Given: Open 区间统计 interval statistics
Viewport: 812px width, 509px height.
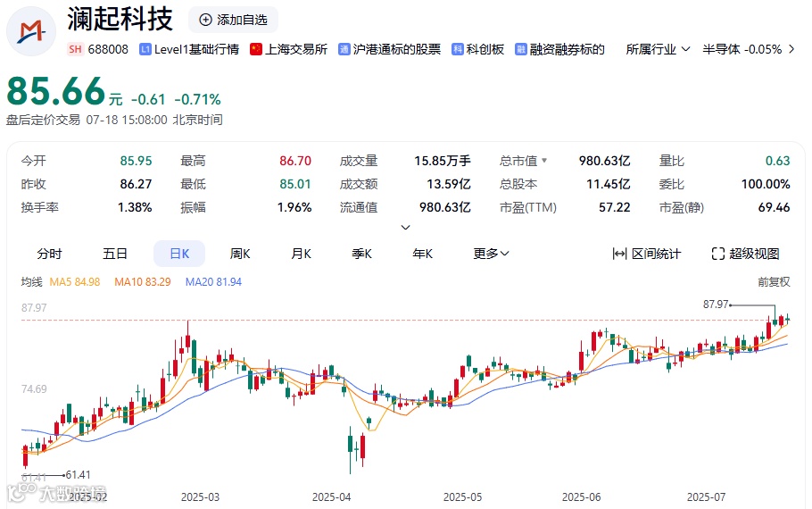Looking at the screenshot, I should click(x=647, y=254).
